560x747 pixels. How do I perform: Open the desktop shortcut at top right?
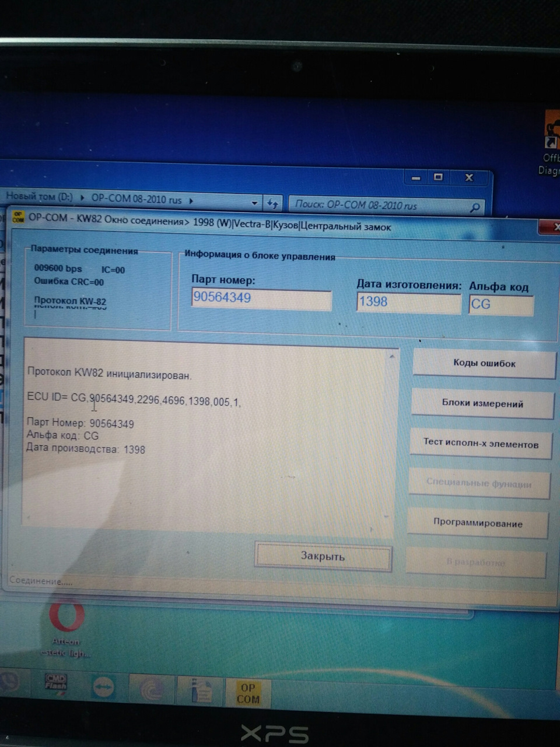pos(551,143)
